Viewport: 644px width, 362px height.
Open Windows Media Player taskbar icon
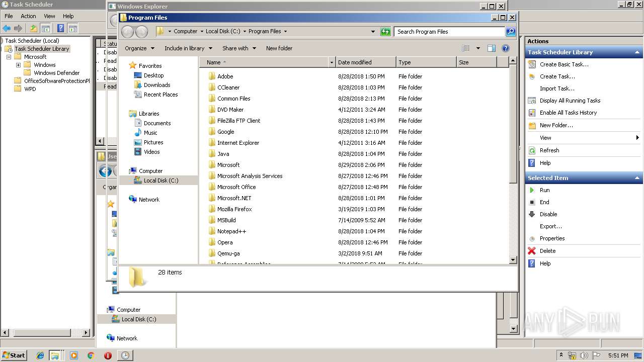(x=74, y=355)
